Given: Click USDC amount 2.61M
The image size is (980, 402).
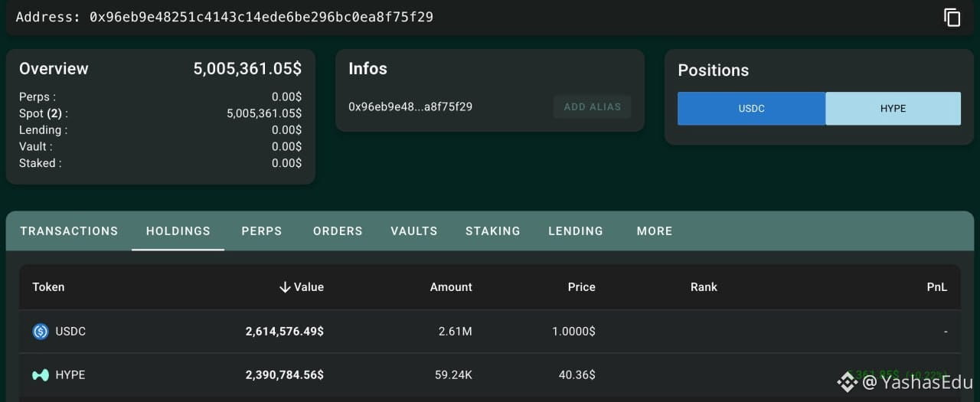Looking at the screenshot, I should (x=456, y=332).
